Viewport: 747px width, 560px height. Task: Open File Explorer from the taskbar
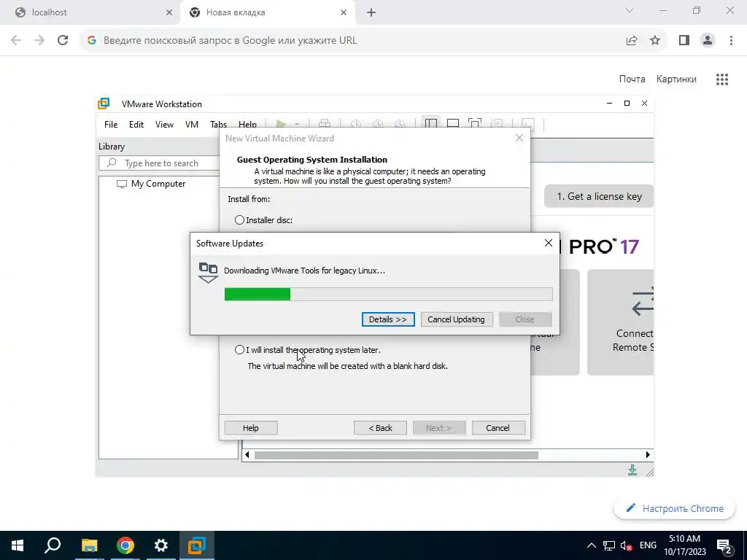coord(89,545)
